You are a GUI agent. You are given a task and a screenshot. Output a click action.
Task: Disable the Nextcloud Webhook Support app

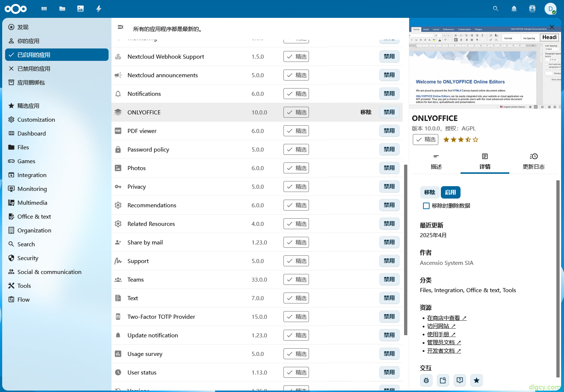[389, 56]
